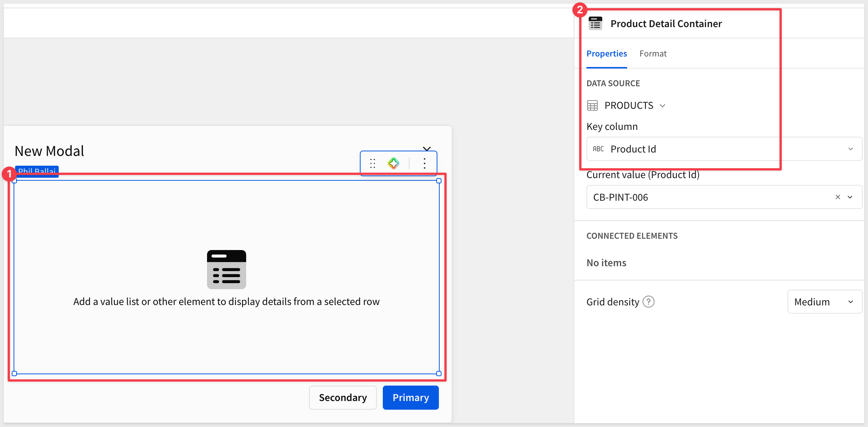
Task: Click the PRODUCTS table icon
Action: 592,106
